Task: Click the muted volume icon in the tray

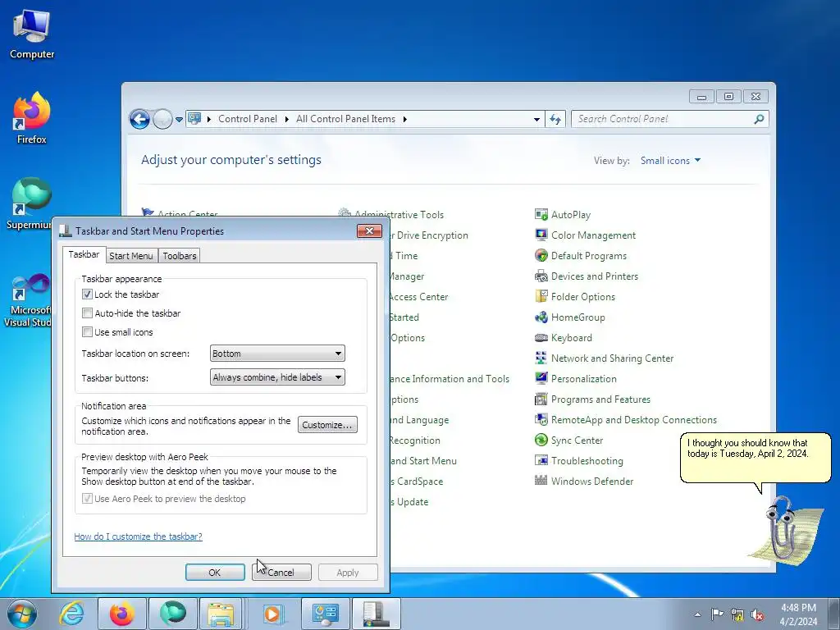Action: (x=757, y=614)
